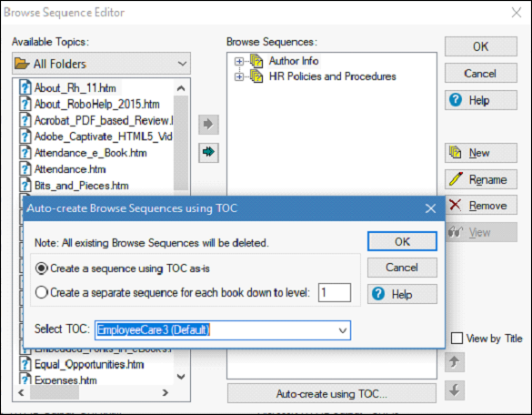Viewport: 532px width, 415px height.
Task: Click the New browse sequence button
Action: (x=481, y=153)
